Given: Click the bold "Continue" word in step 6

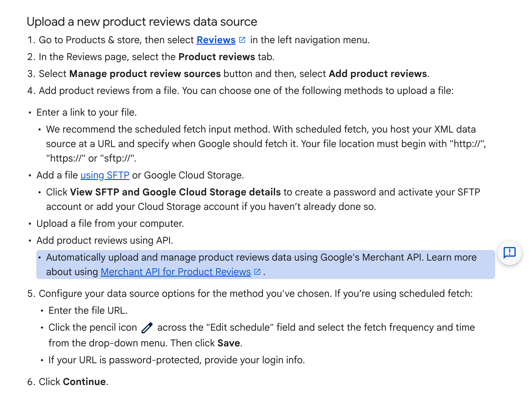Looking at the screenshot, I should coord(84,382).
